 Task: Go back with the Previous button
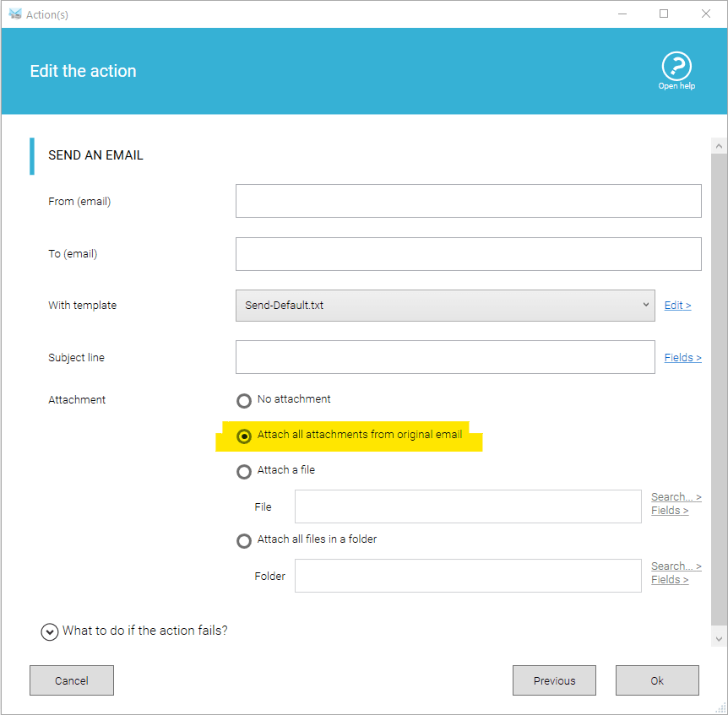click(554, 680)
